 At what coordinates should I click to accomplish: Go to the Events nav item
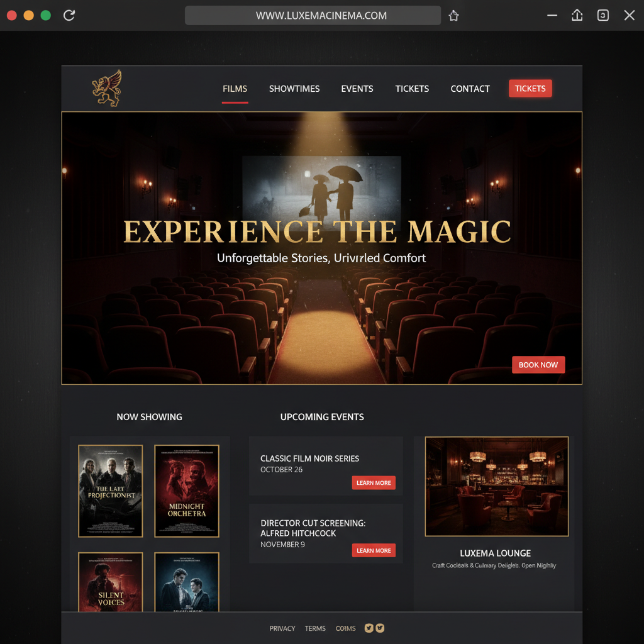click(357, 89)
